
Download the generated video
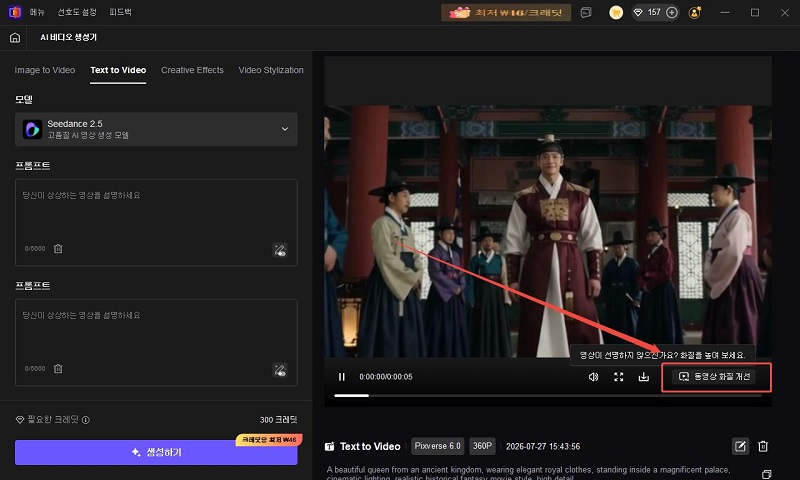(644, 377)
